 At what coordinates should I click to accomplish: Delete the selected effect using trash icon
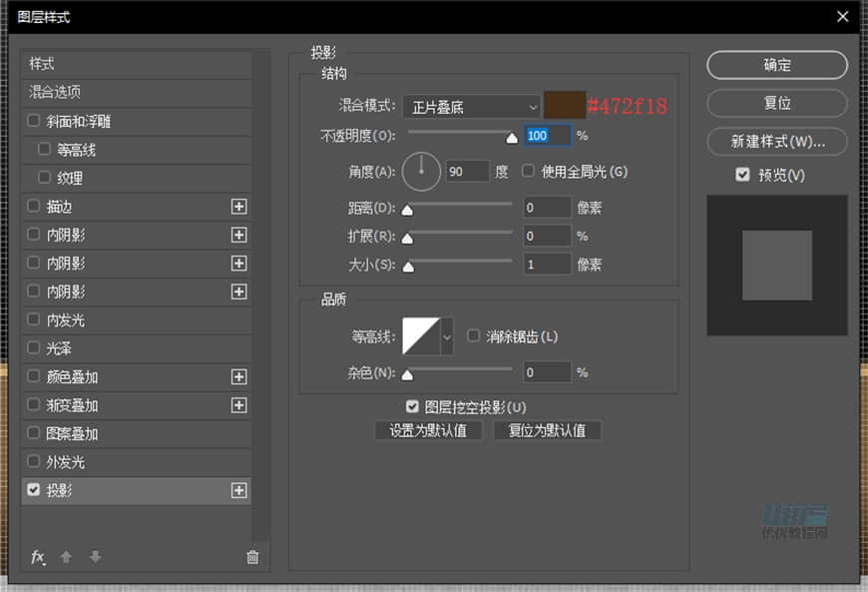point(252,557)
